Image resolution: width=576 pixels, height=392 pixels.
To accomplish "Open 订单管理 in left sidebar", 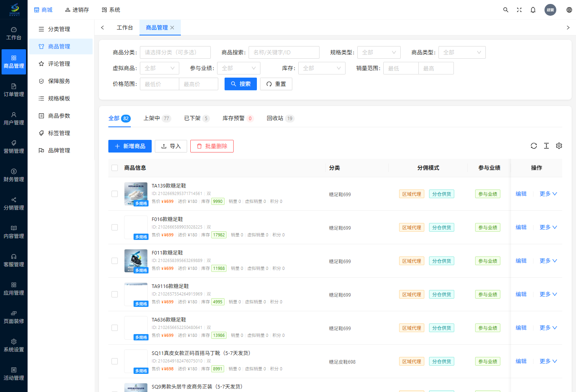I will click(x=14, y=90).
